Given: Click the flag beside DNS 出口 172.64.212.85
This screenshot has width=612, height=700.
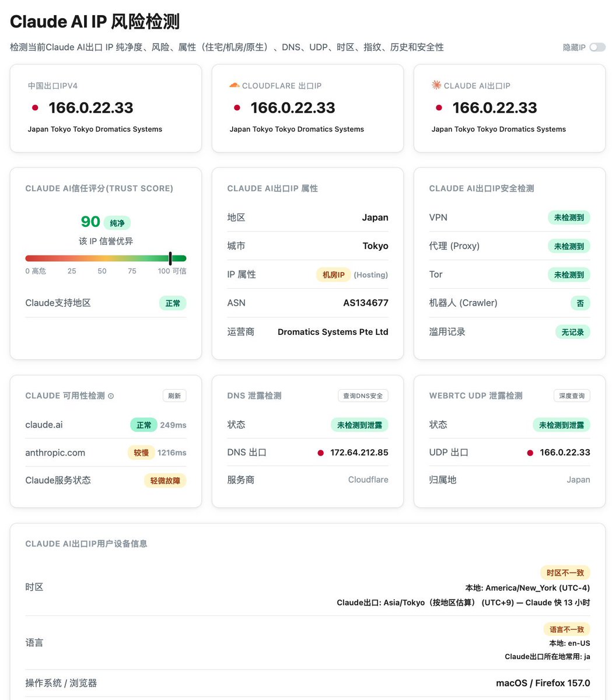Looking at the screenshot, I should coord(320,453).
